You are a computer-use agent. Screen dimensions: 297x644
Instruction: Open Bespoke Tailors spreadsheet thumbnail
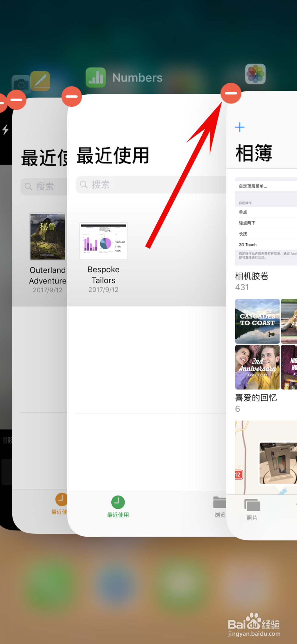103,241
